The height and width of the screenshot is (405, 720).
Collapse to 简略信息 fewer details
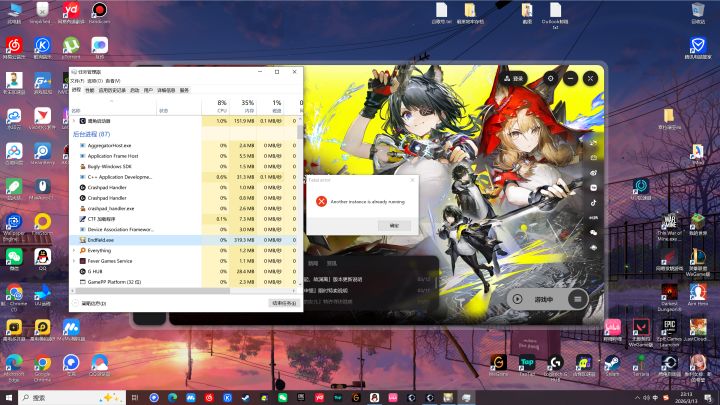click(90, 303)
